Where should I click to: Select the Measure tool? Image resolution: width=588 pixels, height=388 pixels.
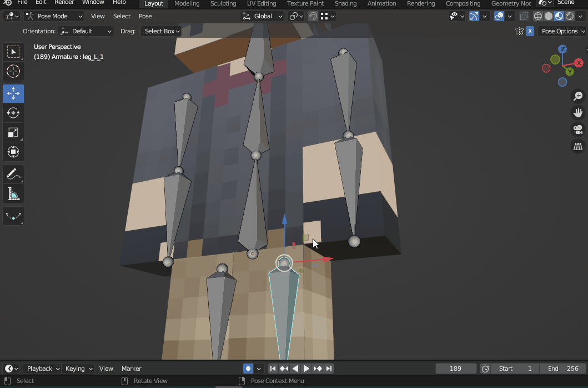tap(13, 193)
